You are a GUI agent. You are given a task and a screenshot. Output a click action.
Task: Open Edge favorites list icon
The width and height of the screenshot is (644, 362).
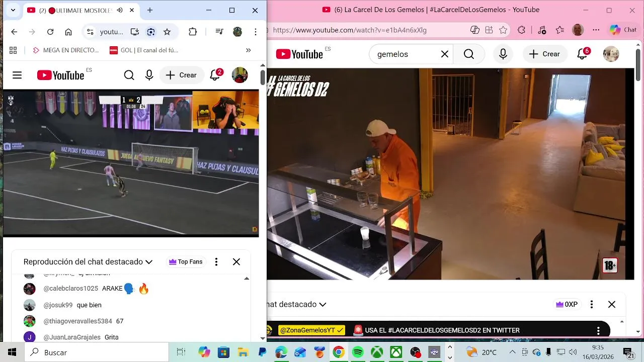click(x=560, y=30)
